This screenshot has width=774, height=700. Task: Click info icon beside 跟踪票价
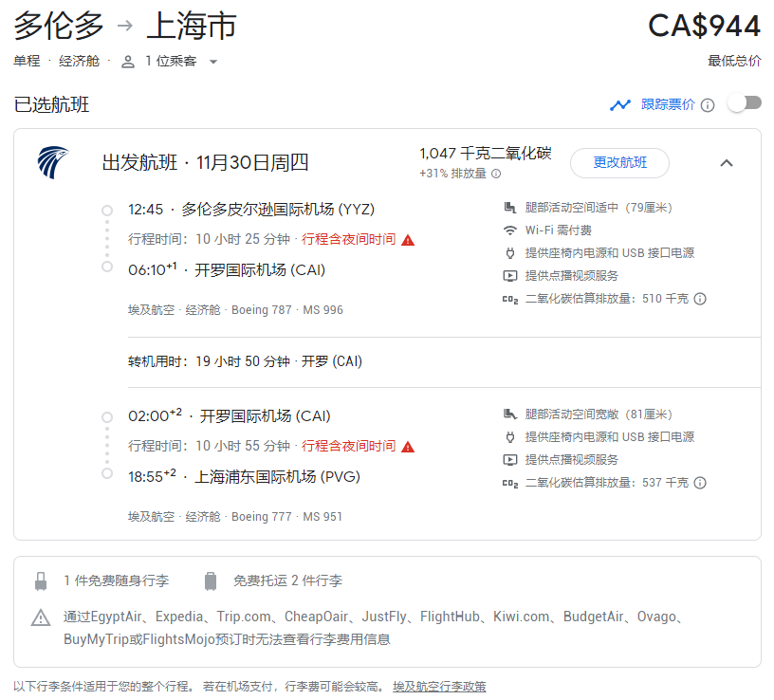coord(708,105)
